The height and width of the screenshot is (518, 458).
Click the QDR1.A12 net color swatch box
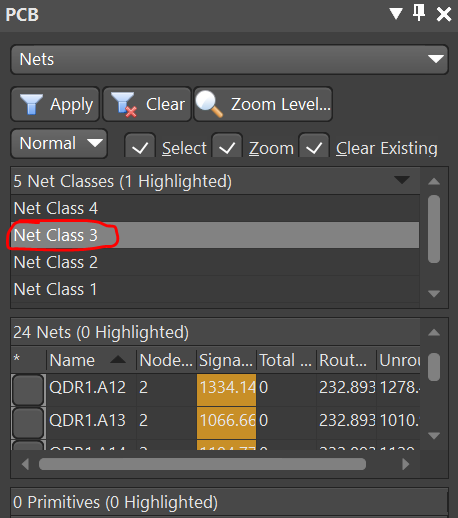(x=28, y=390)
